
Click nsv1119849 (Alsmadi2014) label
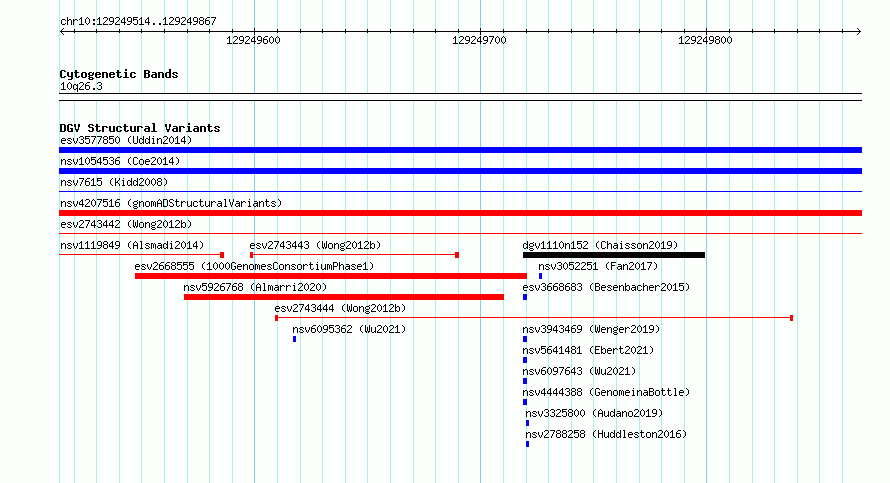[132, 245]
